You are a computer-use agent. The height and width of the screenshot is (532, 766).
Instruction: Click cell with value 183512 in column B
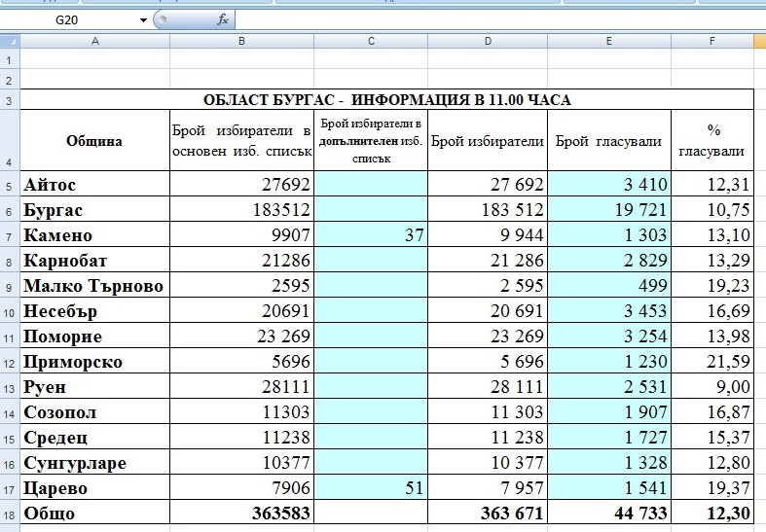click(x=241, y=209)
